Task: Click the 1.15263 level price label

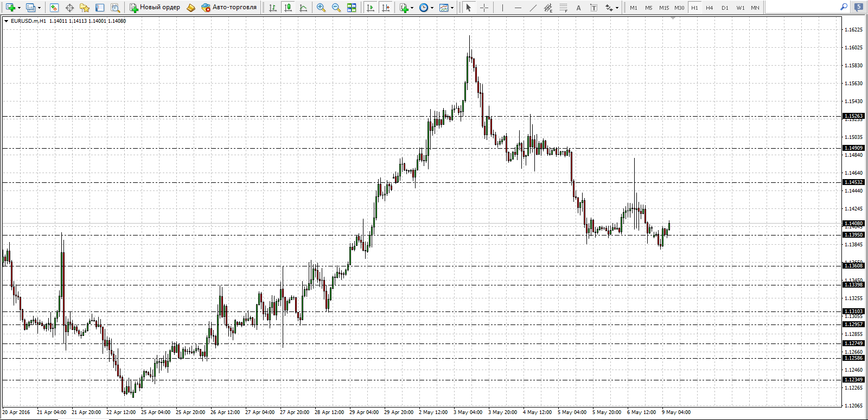Action: (x=853, y=116)
